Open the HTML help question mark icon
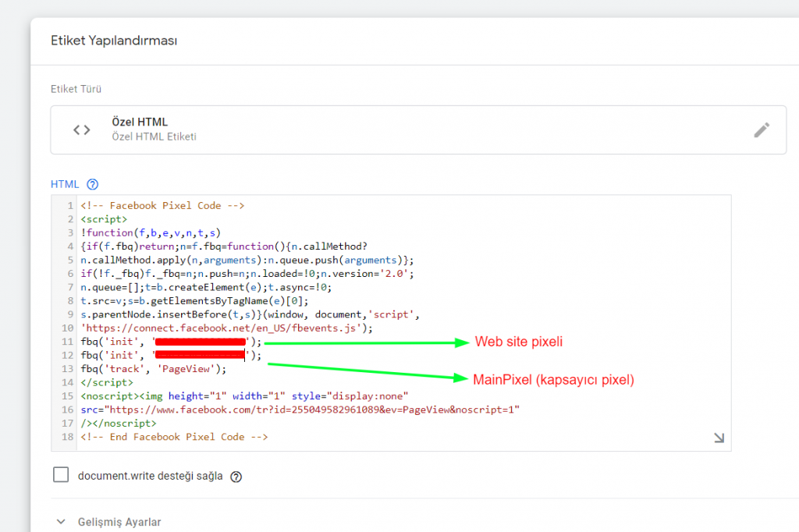Image resolution: width=799 pixels, height=532 pixels. click(92, 184)
